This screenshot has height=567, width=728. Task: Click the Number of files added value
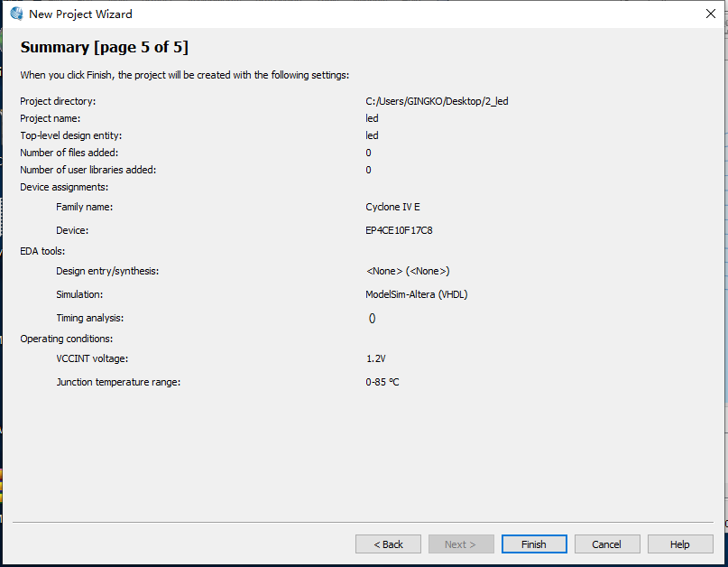(x=368, y=153)
